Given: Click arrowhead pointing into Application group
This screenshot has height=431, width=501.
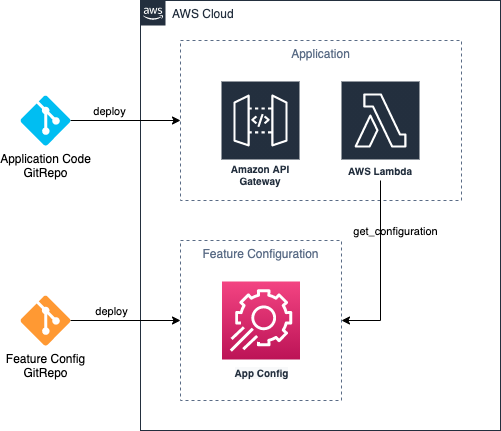Looking at the screenshot, I should point(176,121).
